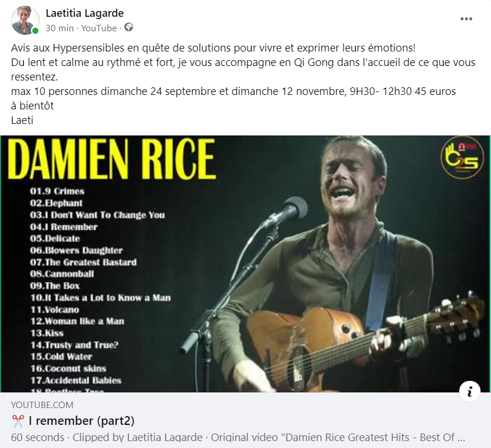Click the clip description '60 seconds' line
Screen dimensions: 491x448
coord(238,438)
